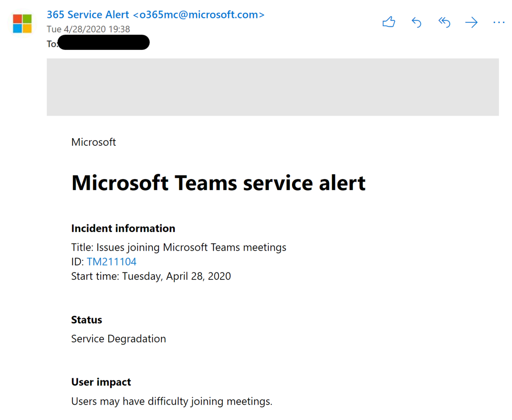Click the Service Degradation status text
This screenshot has width=512, height=420.
pos(119,339)
